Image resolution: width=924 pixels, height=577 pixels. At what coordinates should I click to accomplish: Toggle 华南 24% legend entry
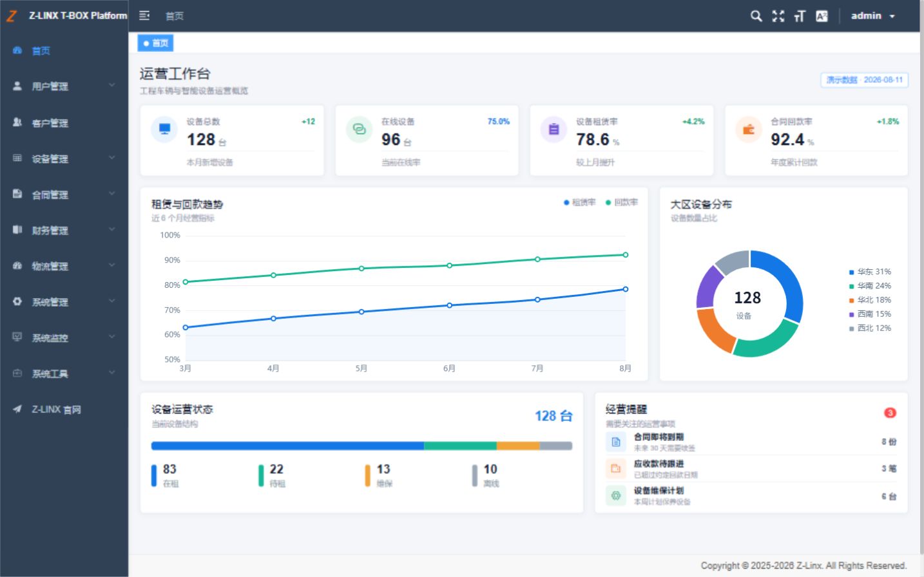pos(870,286)
